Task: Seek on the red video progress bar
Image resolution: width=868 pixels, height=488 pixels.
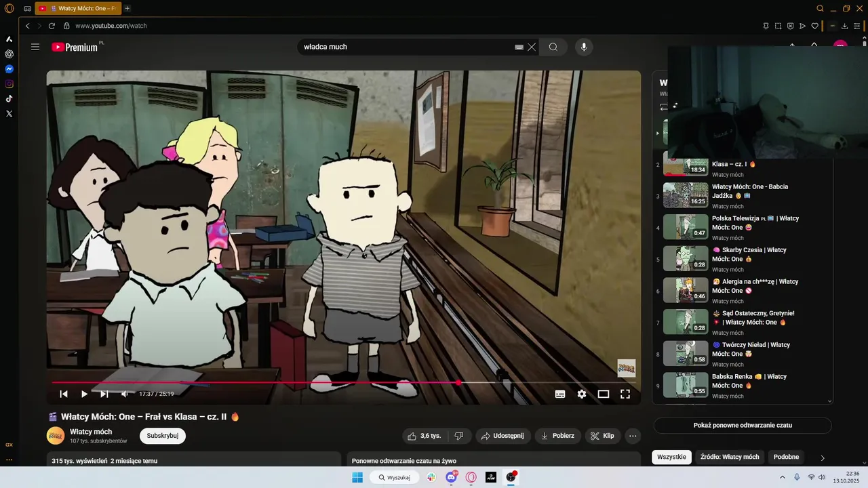Action: point(343,382)
